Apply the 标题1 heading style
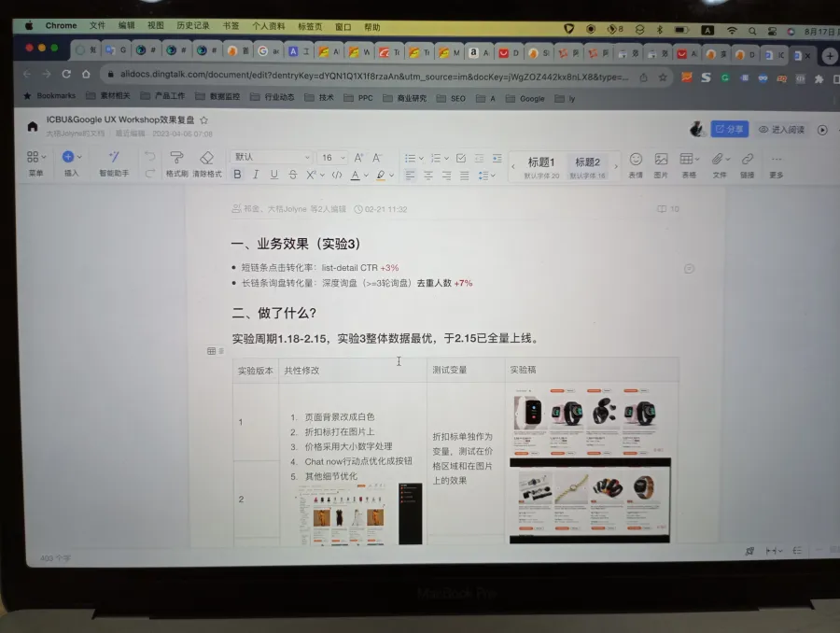The width and height of the screenshot is (840, 633). coord(541,167)
